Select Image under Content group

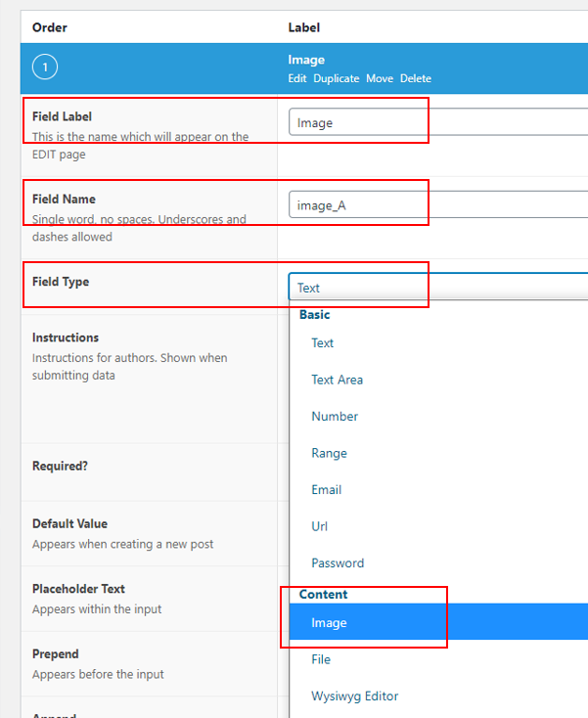[438, 622]
